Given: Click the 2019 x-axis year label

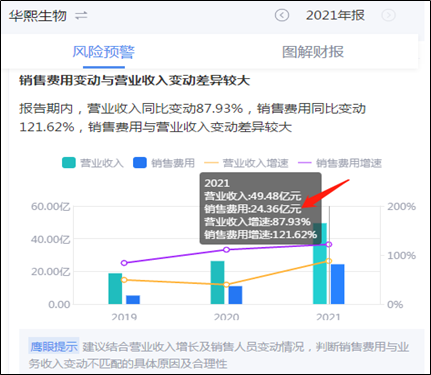Looking at the screenshot, I should pos(124,316).
